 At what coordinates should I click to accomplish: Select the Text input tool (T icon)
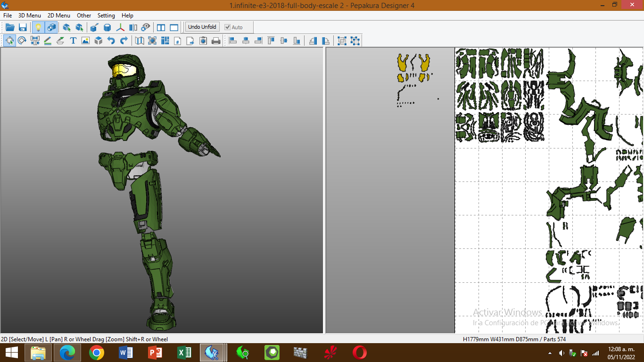pyautogui.click(x=73, y=41)
